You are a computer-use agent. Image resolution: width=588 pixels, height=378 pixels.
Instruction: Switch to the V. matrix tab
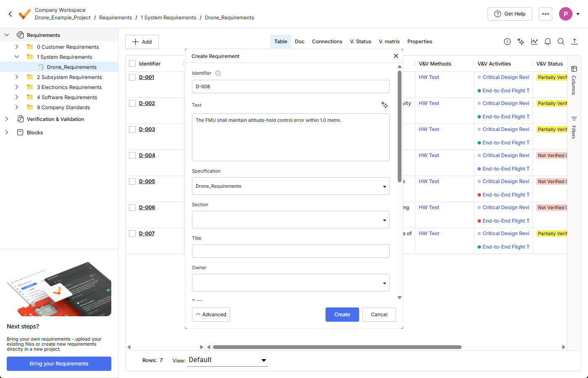coord(389,42)
